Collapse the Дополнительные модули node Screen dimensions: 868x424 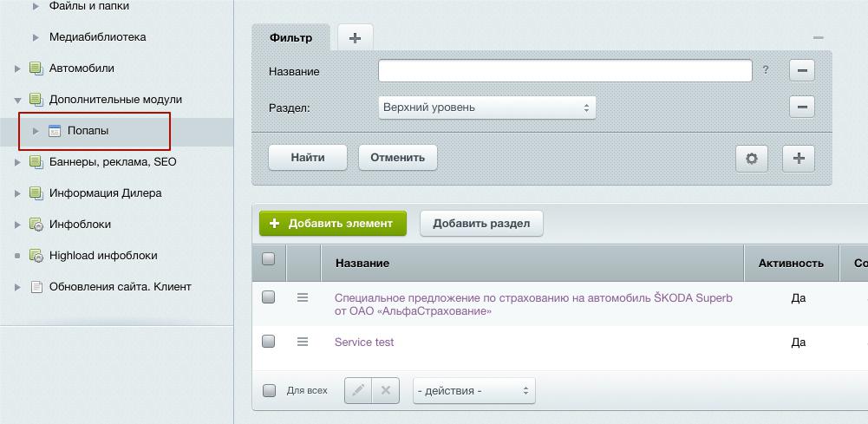pyautogui.click(x=17, y=101)
